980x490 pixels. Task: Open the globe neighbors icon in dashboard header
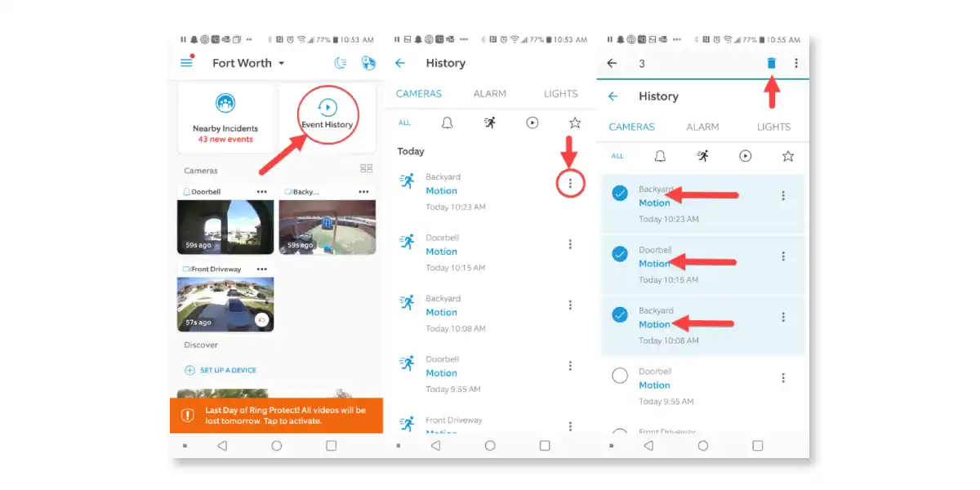tap(367, 63)
